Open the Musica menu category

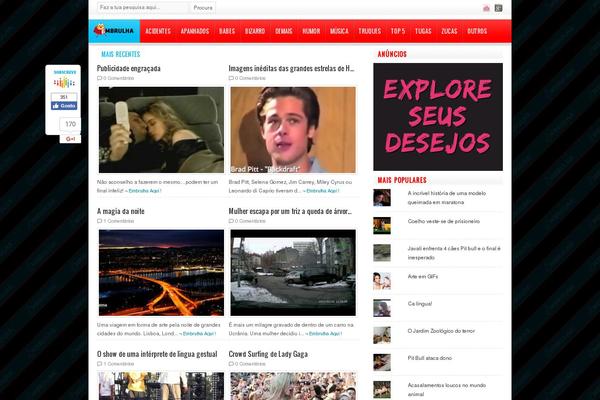point(339,31)
